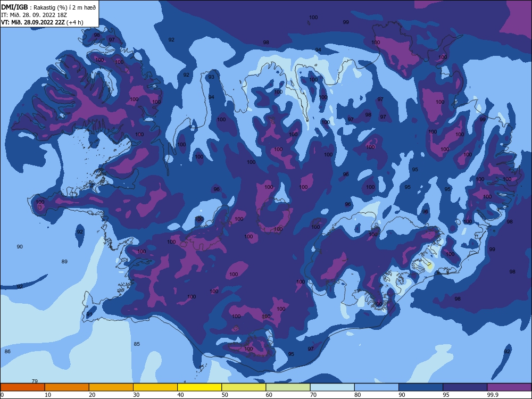Pick the pale yellow 50–60 legend swatch

point(244,387)
